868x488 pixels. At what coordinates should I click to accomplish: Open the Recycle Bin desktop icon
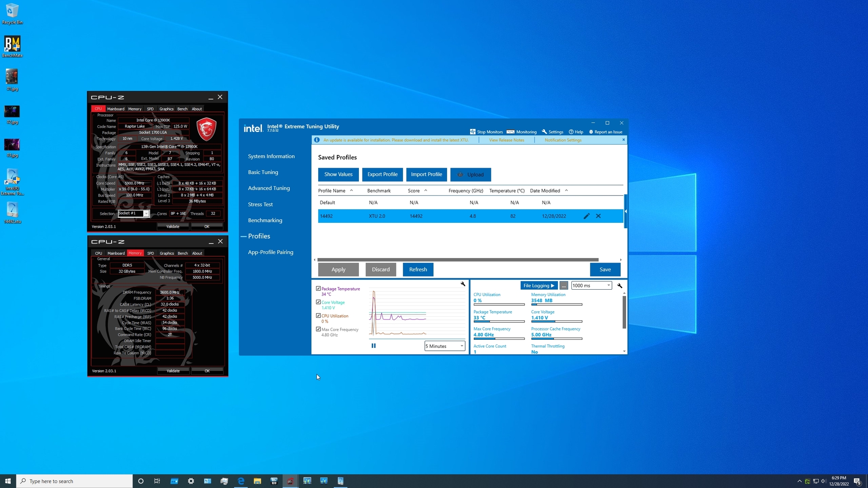click(12, 14)
